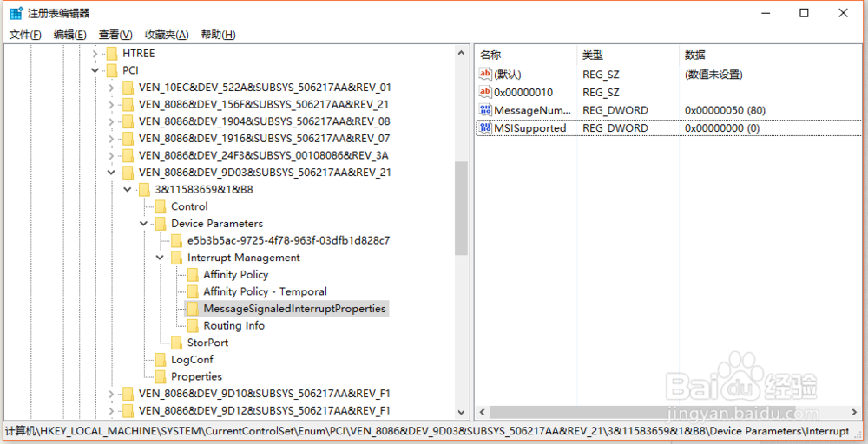Click the tree pane vertical scrollbar thumb
Image resolution: width=868 pixels, height=444 pixels.
(x=461, y=208)
